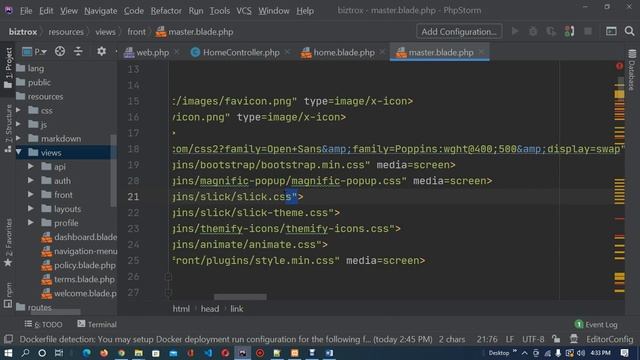Screen dimensions: 640x360
Task: Click the PHP listener icon in toolbar
Action: tap(569, 31)
